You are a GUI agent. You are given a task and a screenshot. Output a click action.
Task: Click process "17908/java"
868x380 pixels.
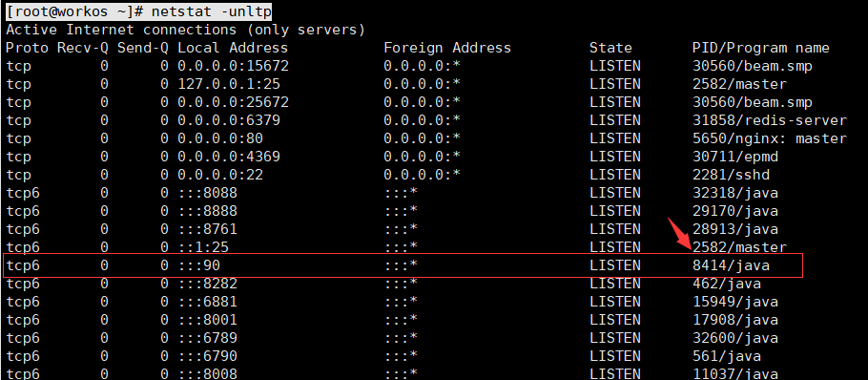(735, 320)
